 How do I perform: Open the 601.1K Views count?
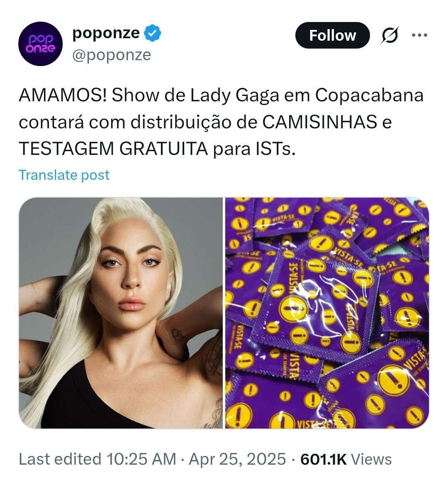coord(346,459)
